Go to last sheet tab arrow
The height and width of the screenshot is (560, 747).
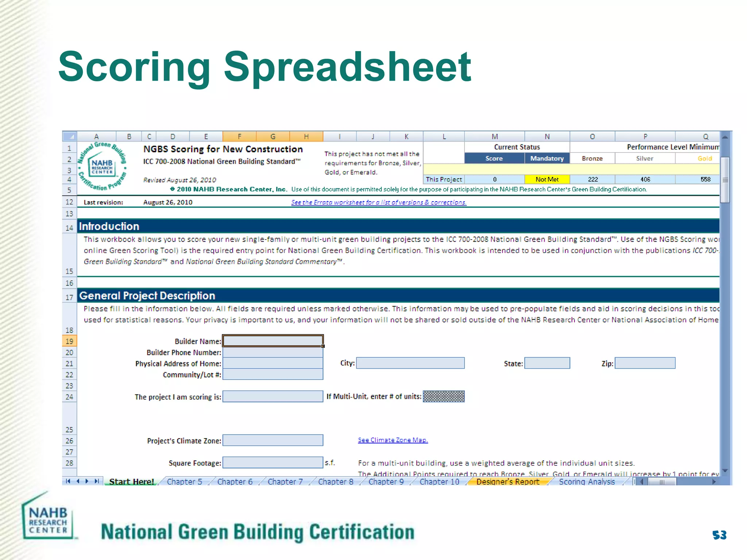tap(97, 481)
